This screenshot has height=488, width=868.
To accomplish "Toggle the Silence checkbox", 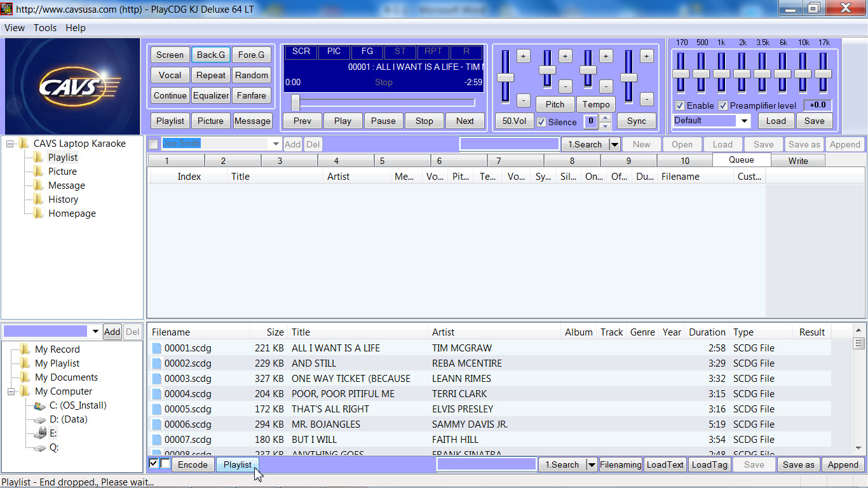I will (x=541, y=122).
